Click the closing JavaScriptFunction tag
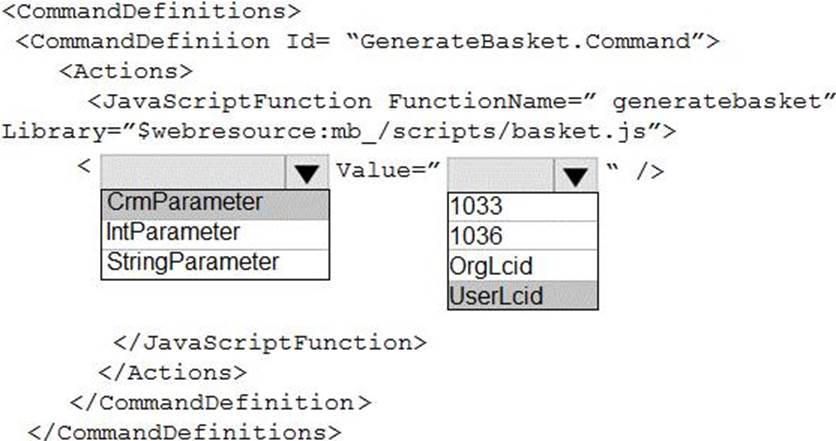The image size is (836, 441). (270, 342)
